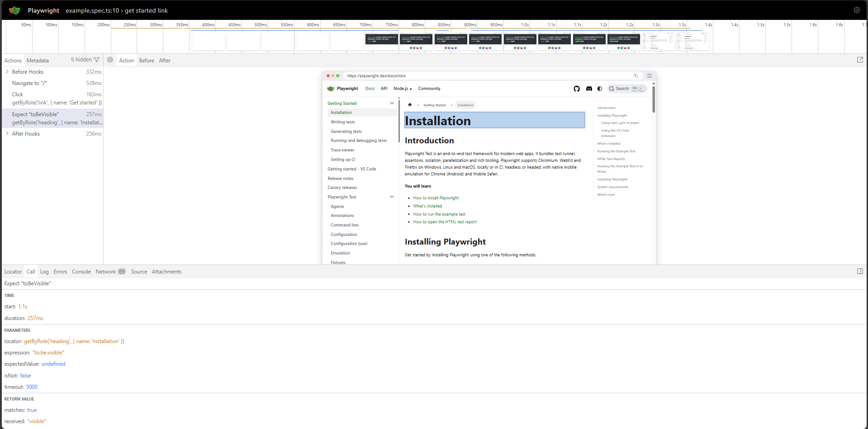Click the last timeline screenshot thumbnail
The height and width of the screenshot is (429, 868).
click(x=693, y=42)
